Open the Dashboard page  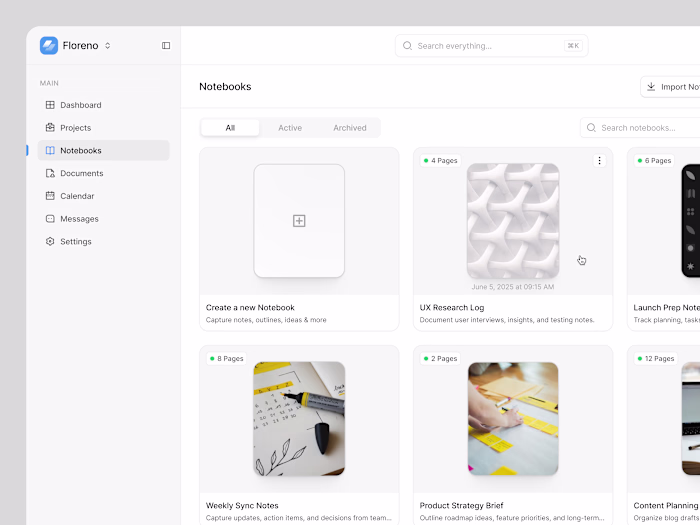[104, 105]
